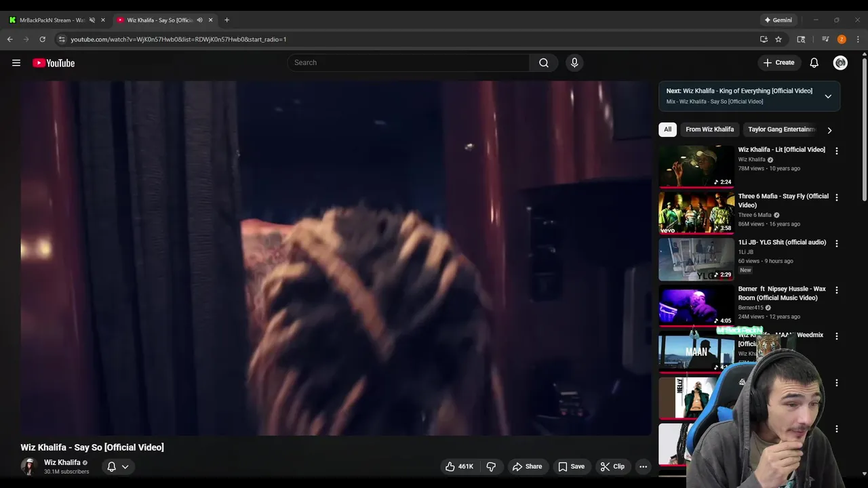Screen dimensions: 868x488
Task: Open the browser extensions toolbar icon
Action: [801, 39]
